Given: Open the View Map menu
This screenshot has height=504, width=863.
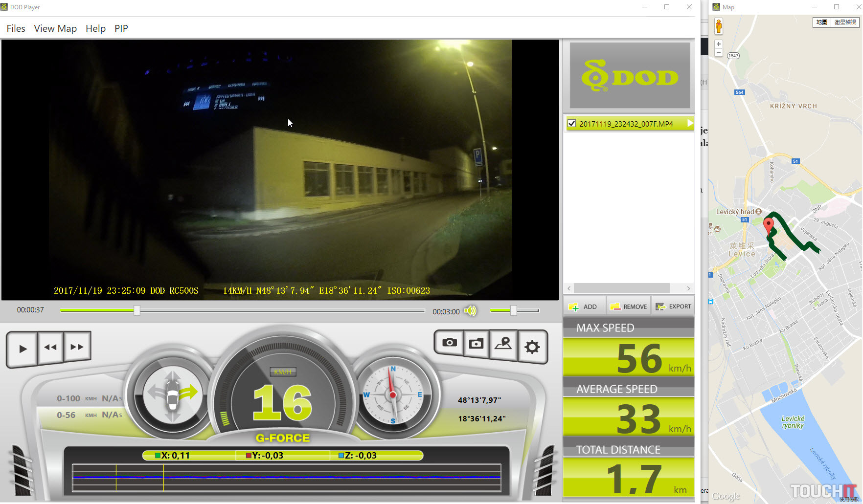Looking at the screenshot, I should [55, 28].
